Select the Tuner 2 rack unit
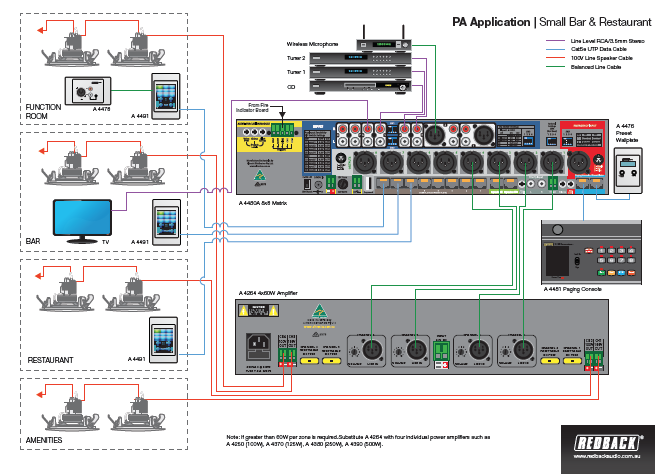Viewport: 672px width, 474px height. point(360,58)
